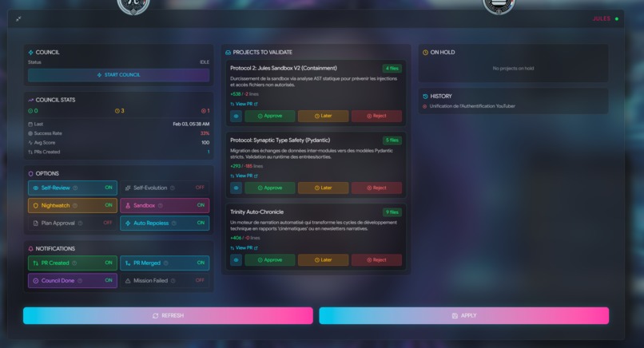Open history entry Unification de l'Authentification YouTuber

(x=472, y=106)
